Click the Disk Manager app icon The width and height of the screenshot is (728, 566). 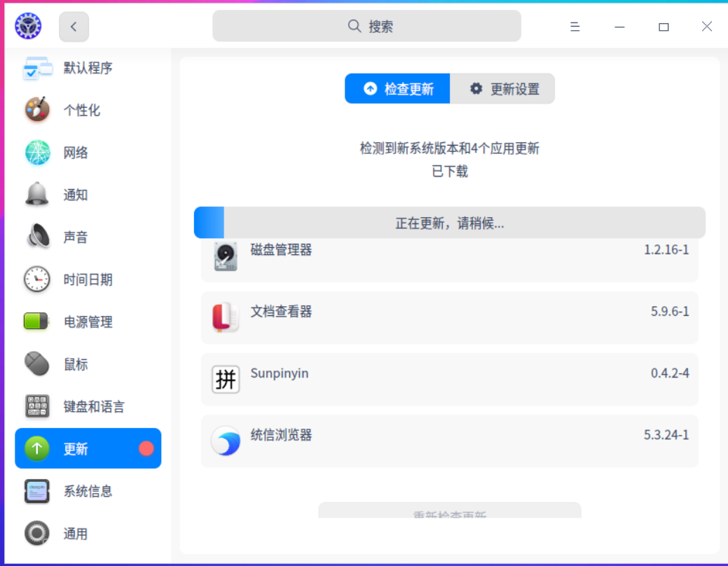(x=226, y=256)
